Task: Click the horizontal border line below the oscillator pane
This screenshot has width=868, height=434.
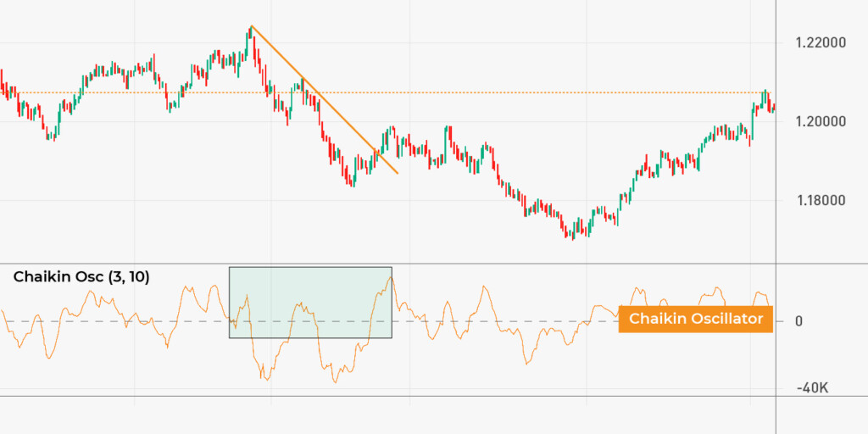Action: (x=424, y=396)
